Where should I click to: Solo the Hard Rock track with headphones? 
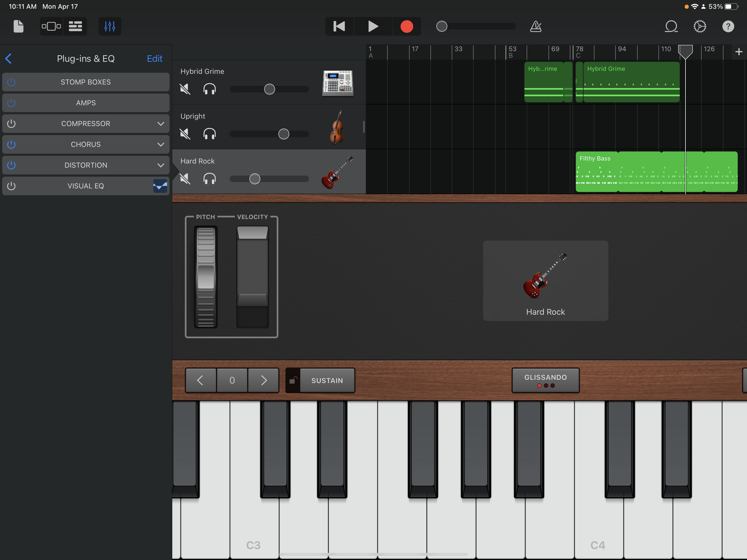point(210,179)
